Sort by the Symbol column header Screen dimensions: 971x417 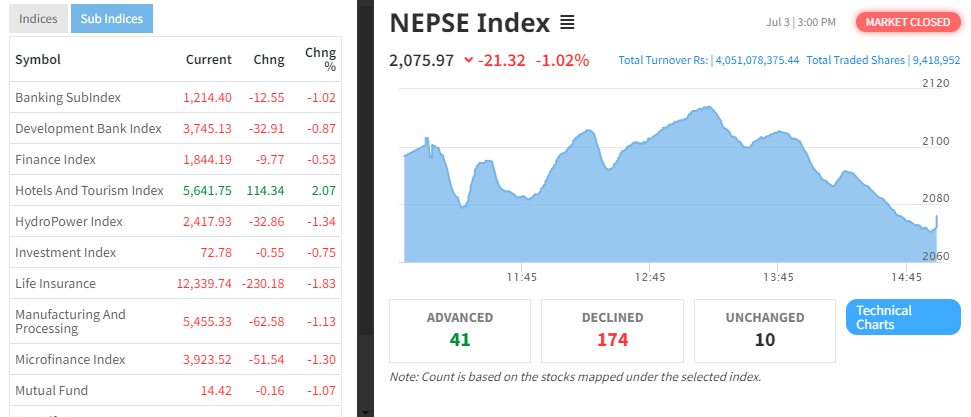(38, 60)
